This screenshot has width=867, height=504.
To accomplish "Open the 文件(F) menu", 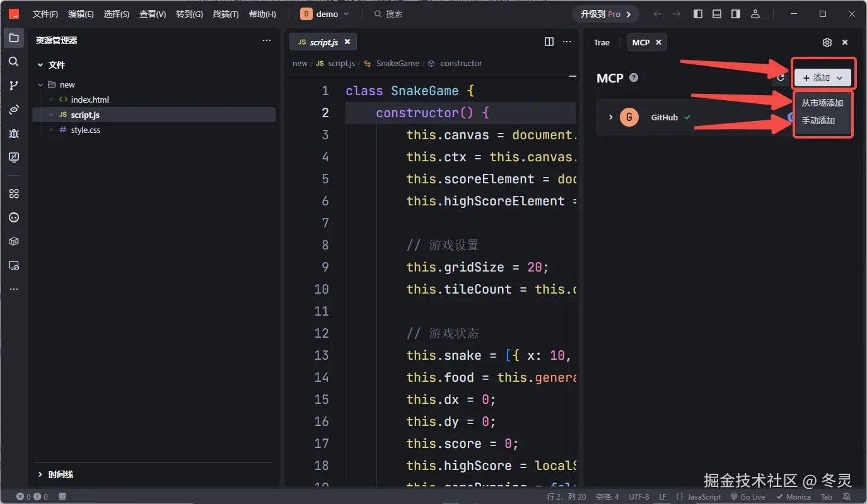I will point(45,14).
